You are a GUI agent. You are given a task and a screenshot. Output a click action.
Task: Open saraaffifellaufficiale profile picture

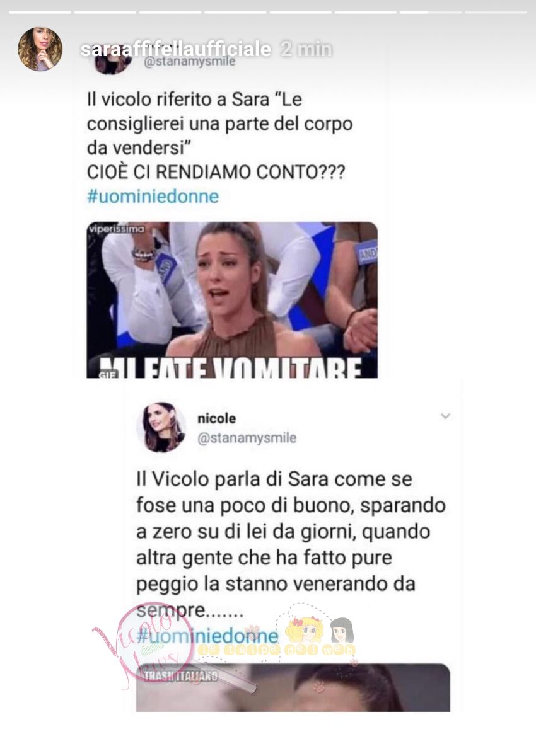point(40,49)
